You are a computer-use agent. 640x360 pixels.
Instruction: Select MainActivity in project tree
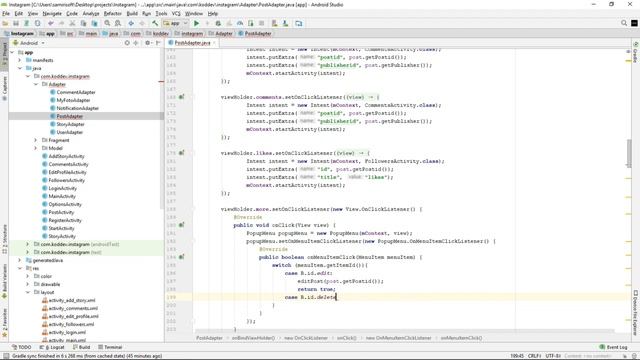(62, 196)
